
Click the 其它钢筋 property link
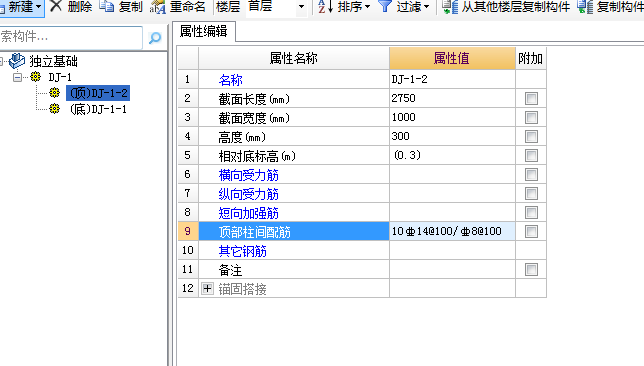242,251
